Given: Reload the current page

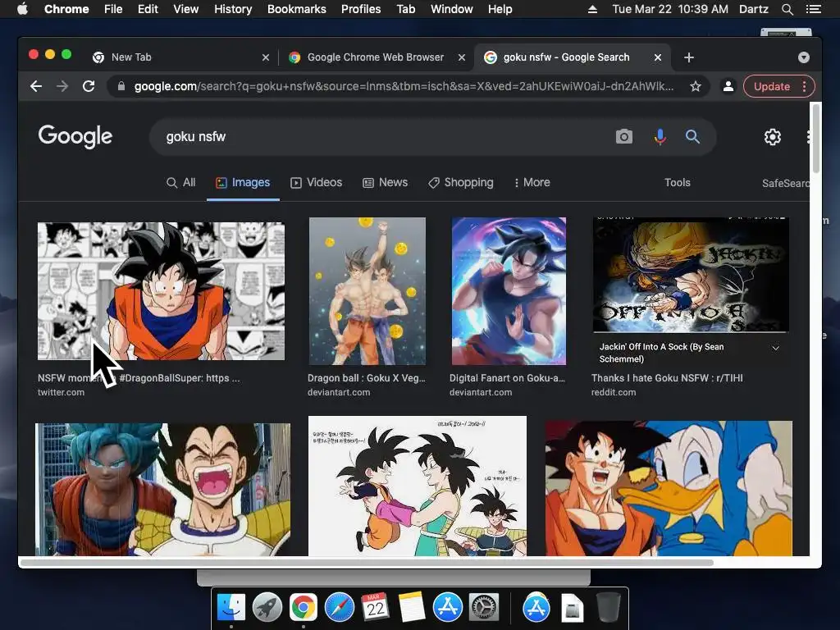Looking at the screenshot, I should (x=89, y=86).
